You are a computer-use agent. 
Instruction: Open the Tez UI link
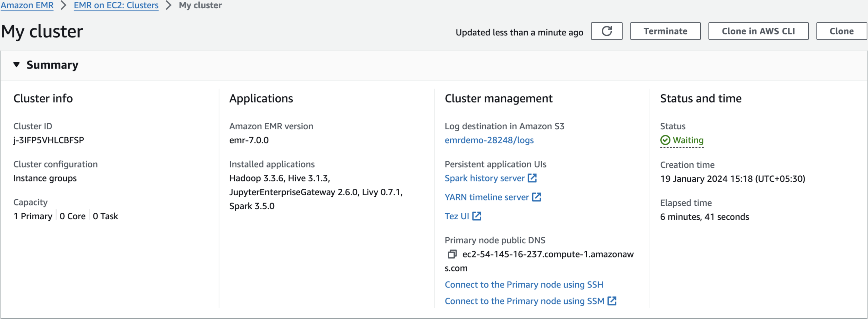[x=457, y=216]
